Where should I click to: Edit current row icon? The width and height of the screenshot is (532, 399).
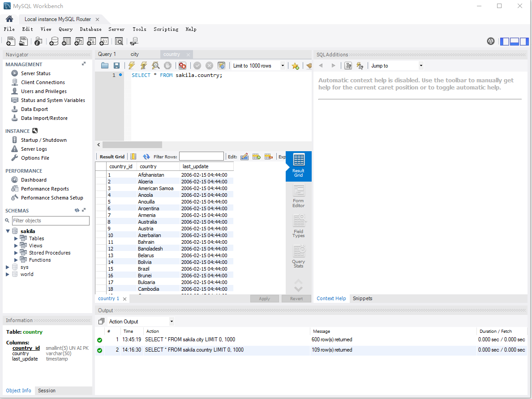tap(245, 157)
